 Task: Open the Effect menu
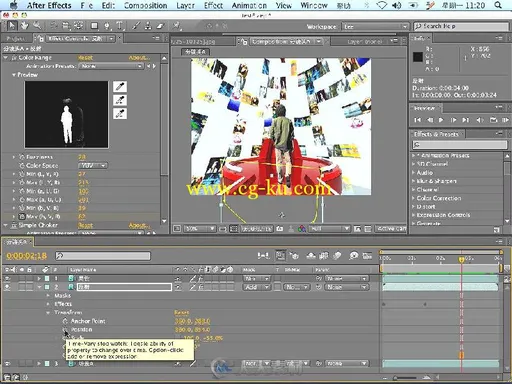click(213, 5)
